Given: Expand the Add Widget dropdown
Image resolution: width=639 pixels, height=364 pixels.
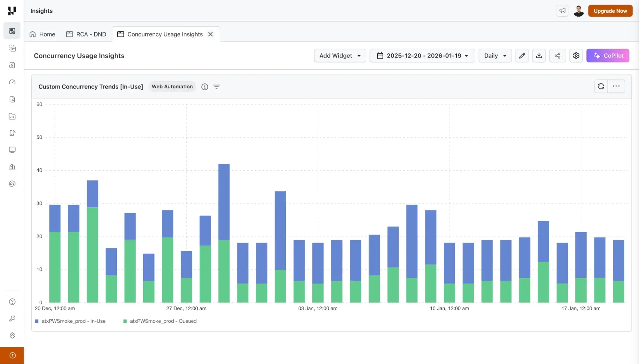Looking at the screenshot, I should tap(340, 56).
